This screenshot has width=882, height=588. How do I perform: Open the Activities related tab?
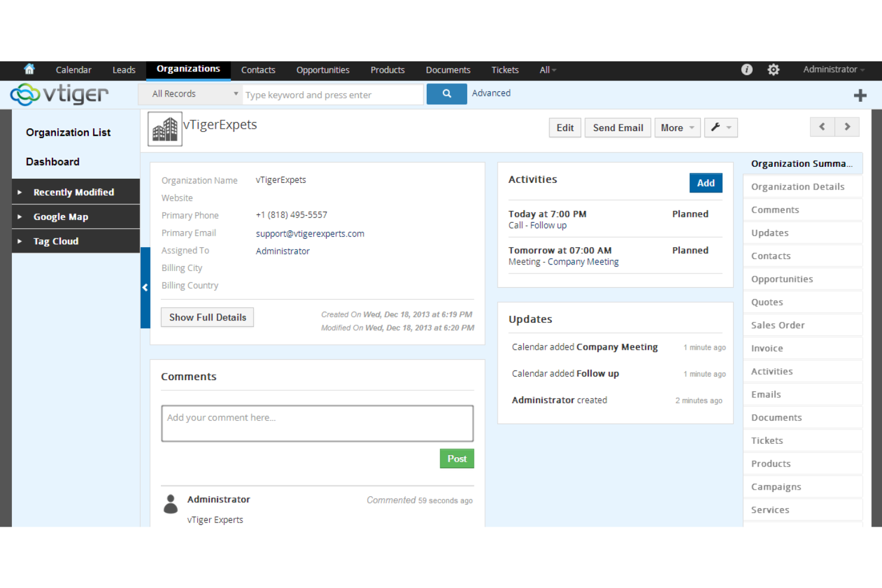point(802,371)
